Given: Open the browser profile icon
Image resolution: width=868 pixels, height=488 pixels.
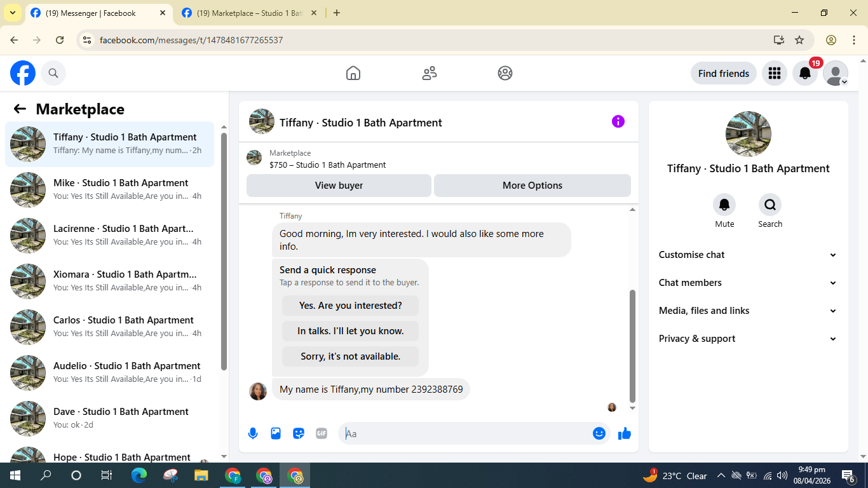Looking at the screenshot, I should [x=831, y=40].
